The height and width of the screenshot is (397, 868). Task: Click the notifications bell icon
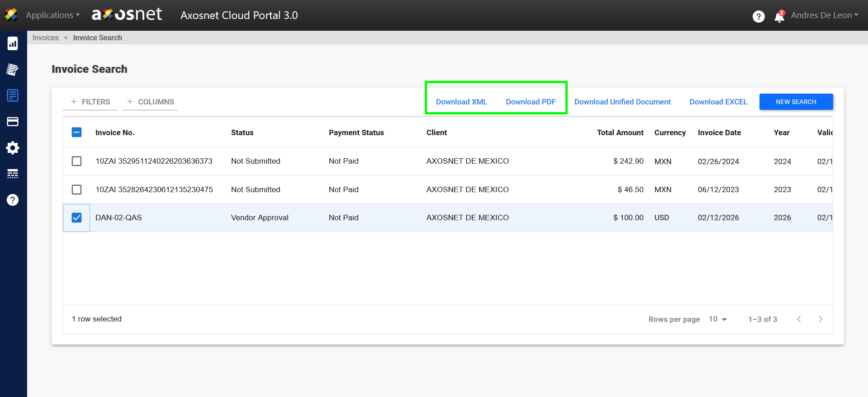pos(779,17)
